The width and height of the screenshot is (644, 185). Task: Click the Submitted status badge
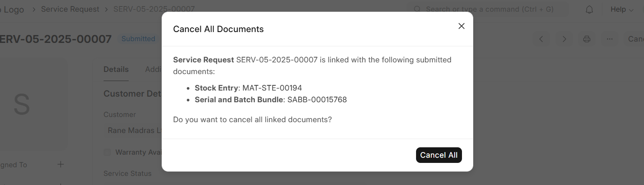[x=138, y=39]
